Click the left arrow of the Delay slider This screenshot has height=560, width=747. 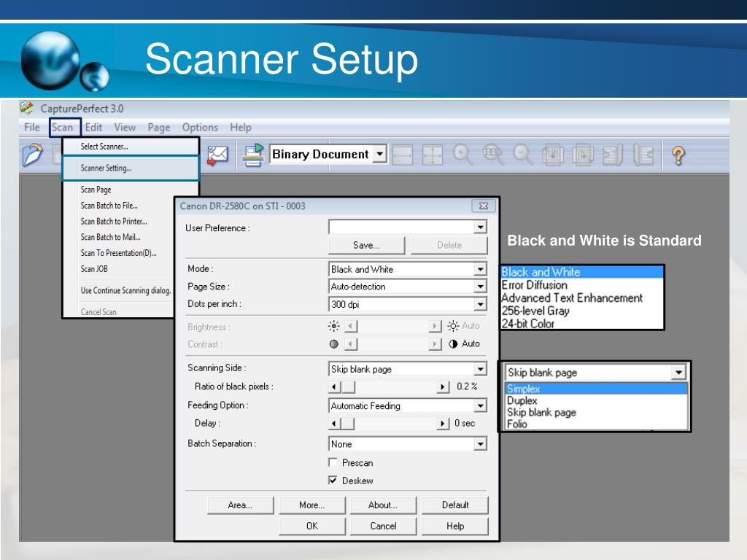click(334, 424)
